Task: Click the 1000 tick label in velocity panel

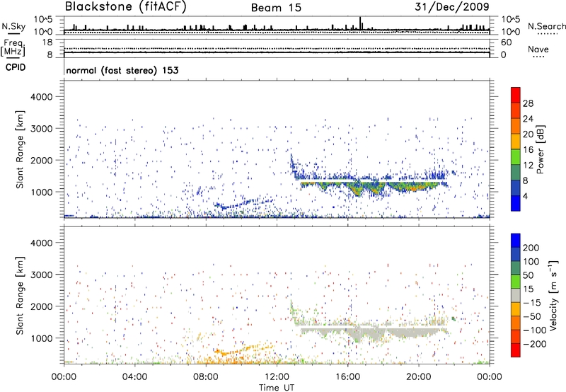Action: click(41, 338)
